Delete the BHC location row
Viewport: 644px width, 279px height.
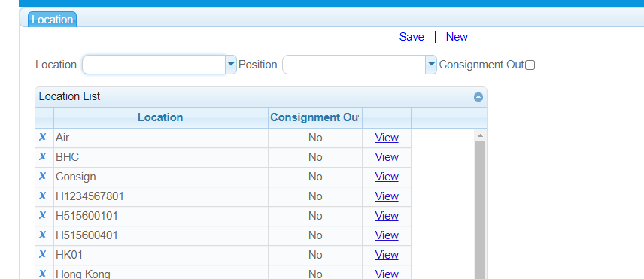pyautogui.click(x=42, y=156)
